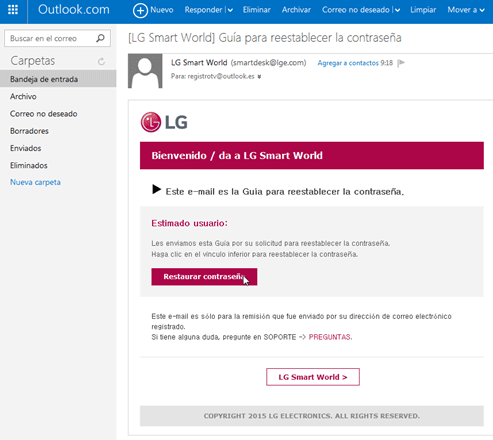Image resolution: width=493 pixels, height=440 pixels.
Task: Click the search magnifier icon
Action: click(x=100, y=38)
